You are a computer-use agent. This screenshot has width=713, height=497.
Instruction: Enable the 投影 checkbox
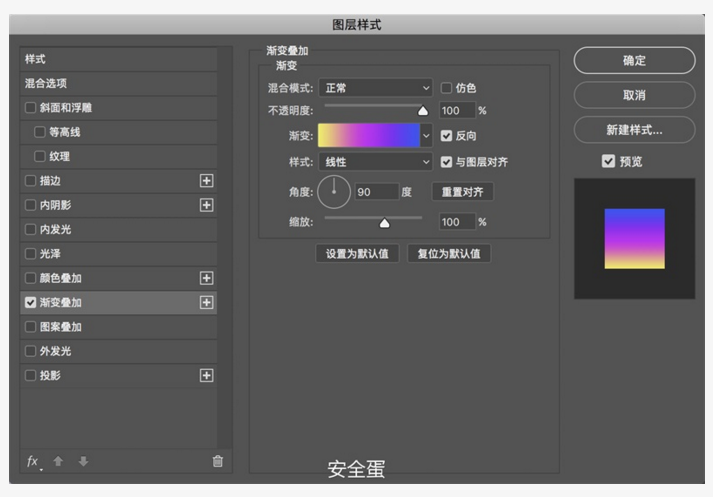click(30, 375)
